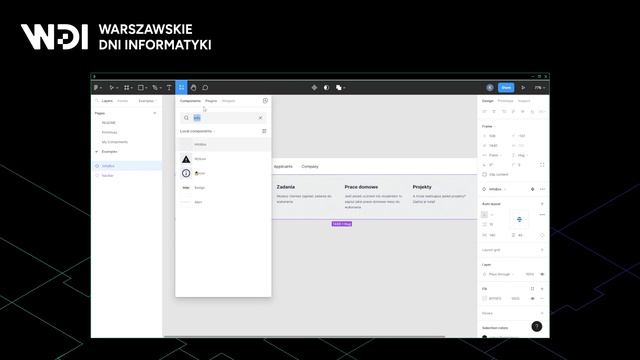Image resolution: width=640 pixels, height=360 pixels.
Task: Switch to Plugins tab in popup
Action: (211, 101)
